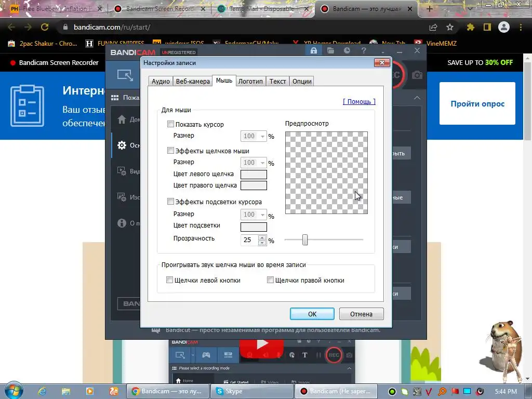Open Windows Media Player taskbar icon
Screen dimensions: 532x399
pos(89,391)
